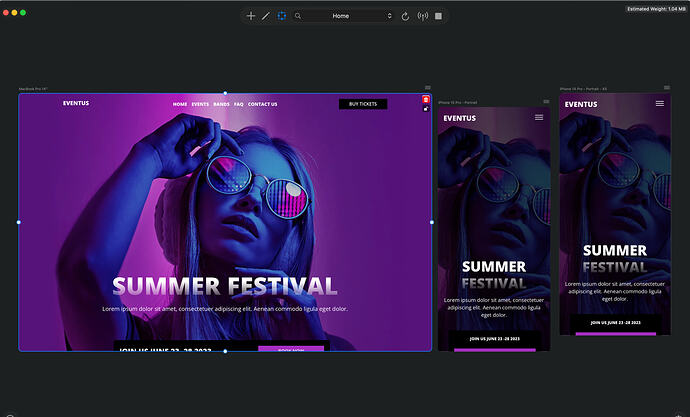Click the BUY TICKETS button
Viewport: 690px width, 417px height.
coord(363,104)
